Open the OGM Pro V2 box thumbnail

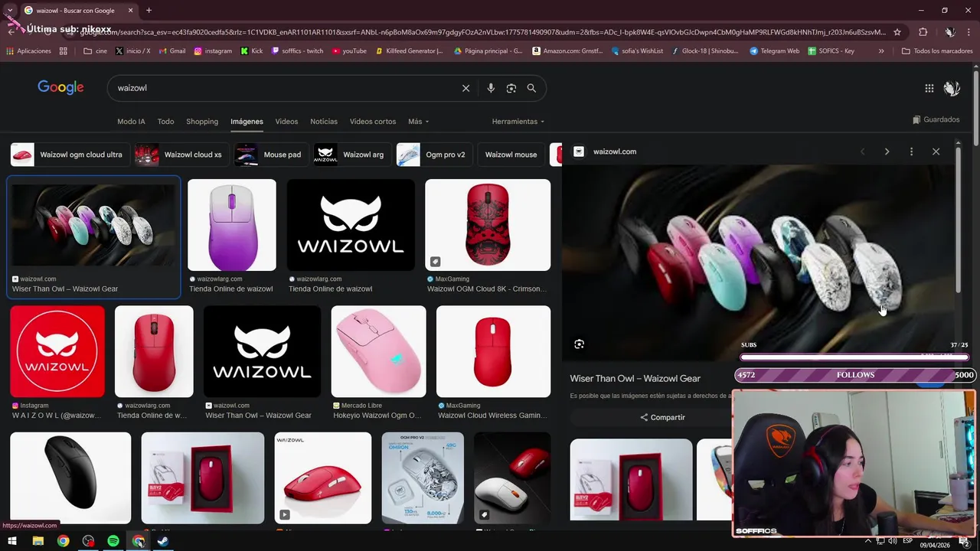pyautogui.click(x=423, y=478)
